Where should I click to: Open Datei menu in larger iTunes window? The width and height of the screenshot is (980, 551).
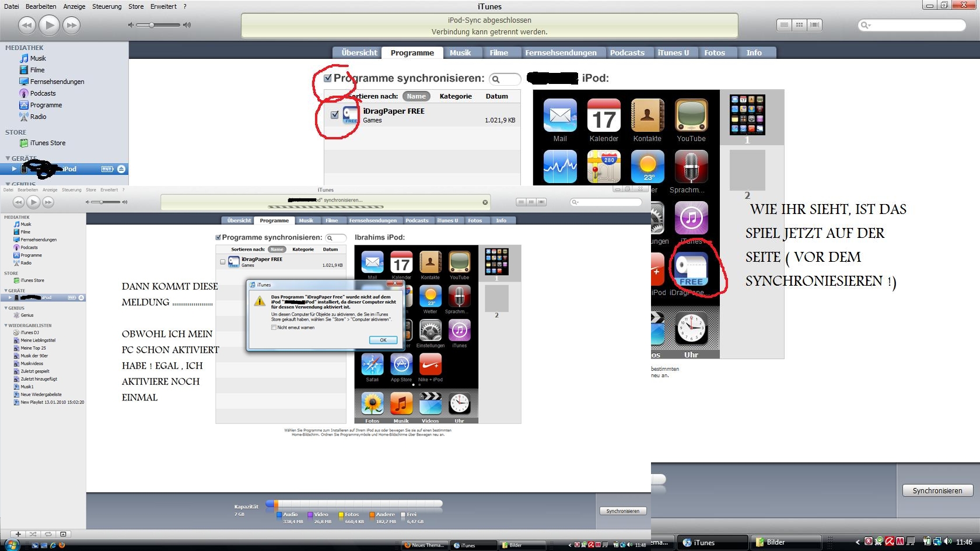click(x=11, y=6)
